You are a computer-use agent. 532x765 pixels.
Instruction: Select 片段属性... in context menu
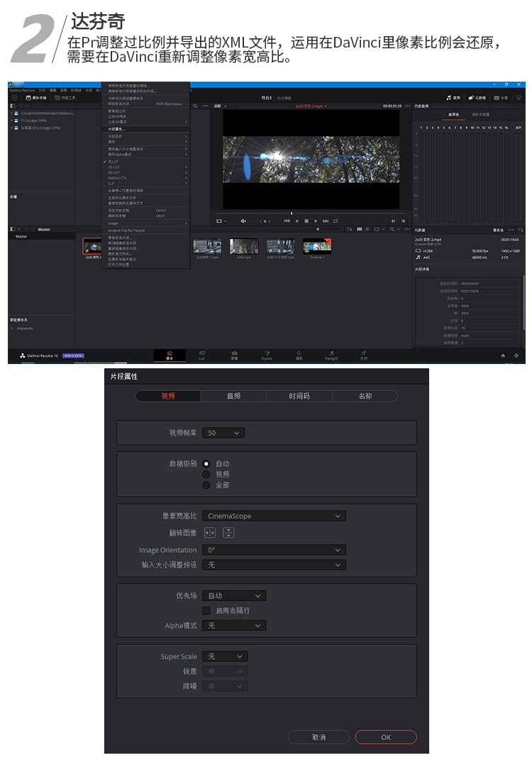click(145, 129)
